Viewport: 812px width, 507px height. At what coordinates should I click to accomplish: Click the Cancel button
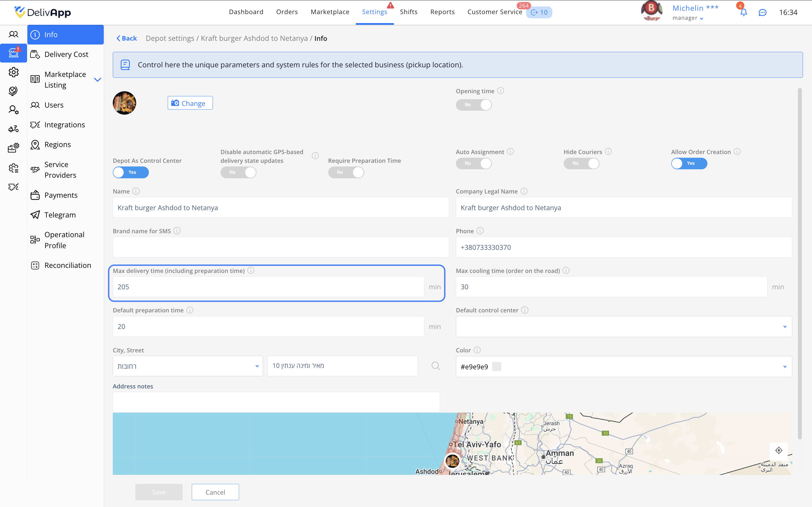click(x=215, y=492)
